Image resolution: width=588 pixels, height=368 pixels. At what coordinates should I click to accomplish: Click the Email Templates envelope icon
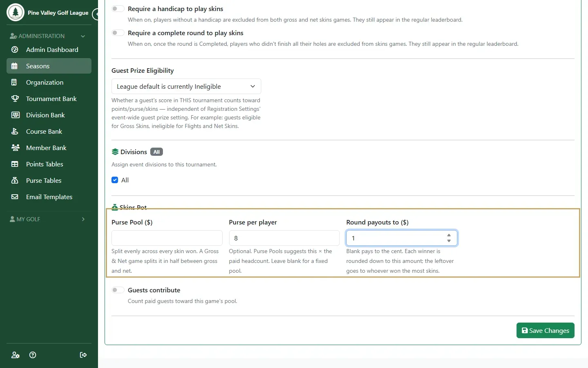tap(15, 197)
